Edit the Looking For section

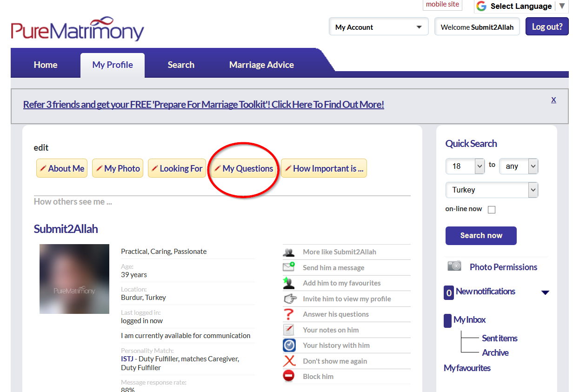coord(177,168)
